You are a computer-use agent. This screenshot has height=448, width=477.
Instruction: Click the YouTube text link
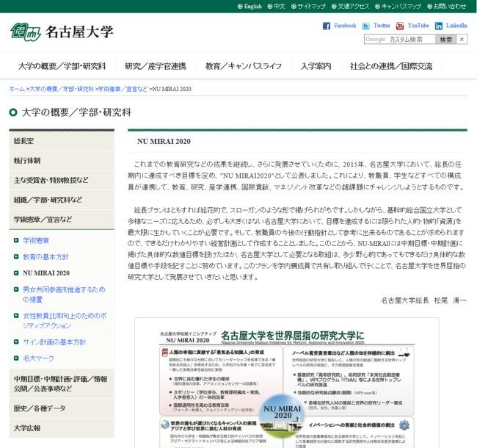(x=418, y=26)
